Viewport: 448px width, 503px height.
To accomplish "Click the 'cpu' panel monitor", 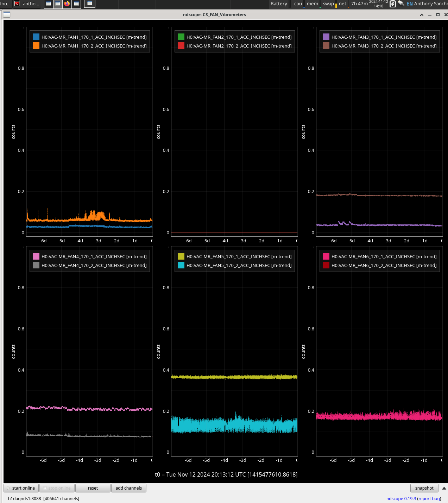I will click(x=298, y=4).
